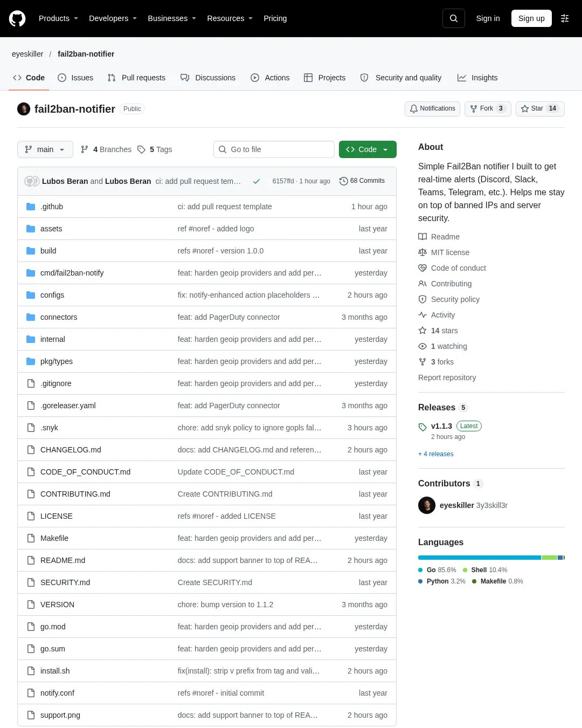This screenshot has width=582, height=728.
Task: Click the eye icon beside 1 watching
Action: (422, 346)
